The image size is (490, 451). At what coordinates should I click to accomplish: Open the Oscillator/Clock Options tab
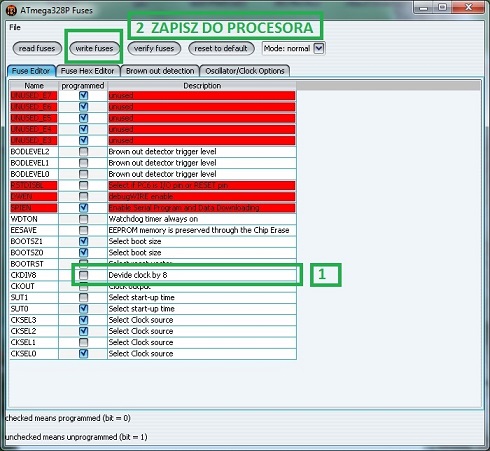[245, 71]
